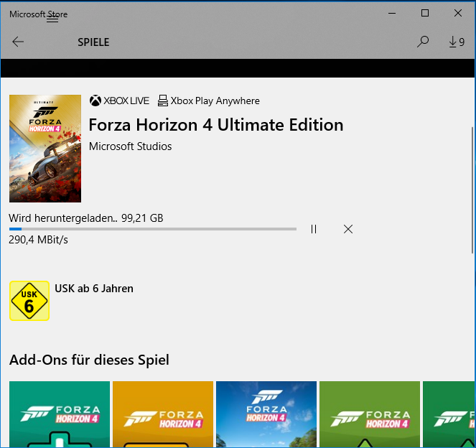Open the partially visible dark green add-on
This screenshot has height=448, width=476.
coord(449,414)
